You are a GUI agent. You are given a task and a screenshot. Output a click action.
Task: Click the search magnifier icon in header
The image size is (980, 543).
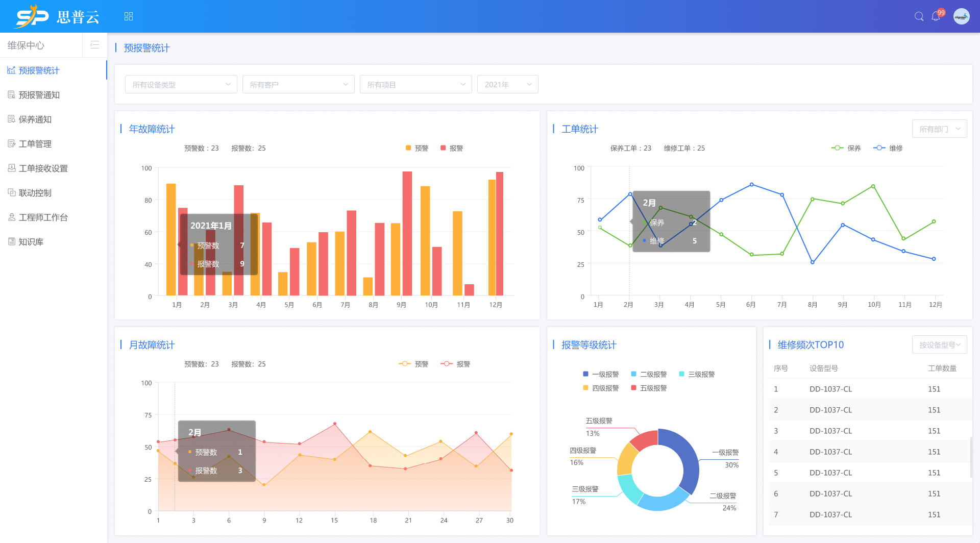click(x=919, y=16)
